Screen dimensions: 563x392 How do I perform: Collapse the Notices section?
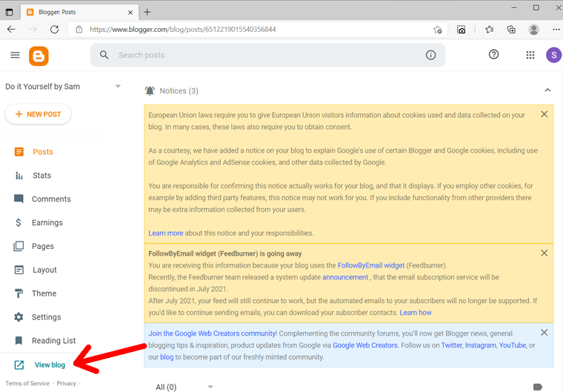pyautogui.click(x=547, y=90)
